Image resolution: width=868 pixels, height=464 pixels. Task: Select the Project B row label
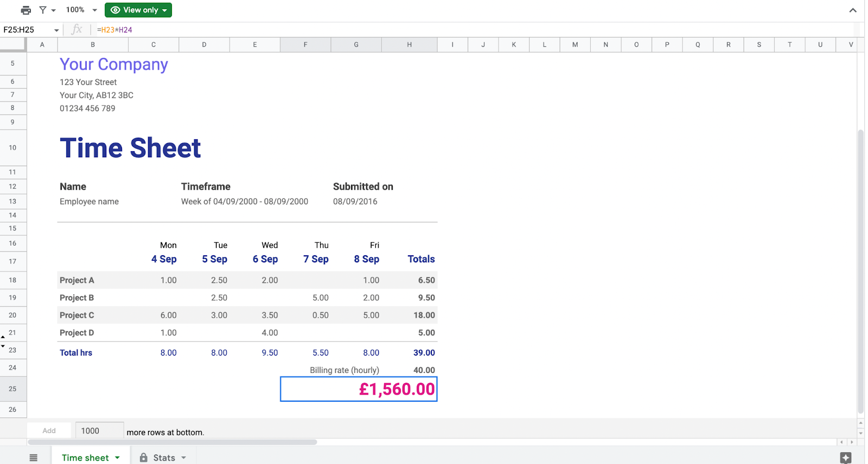point(77,298)
